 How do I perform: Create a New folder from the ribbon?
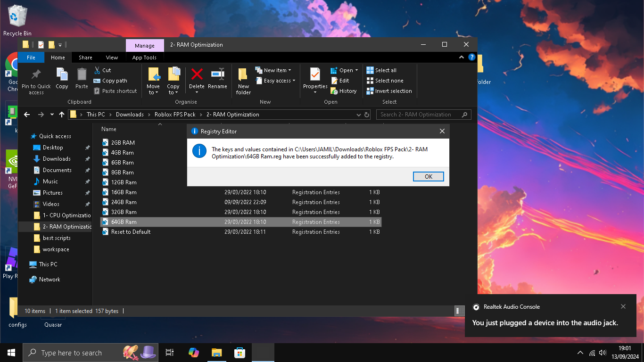click(x=243, y=81)
